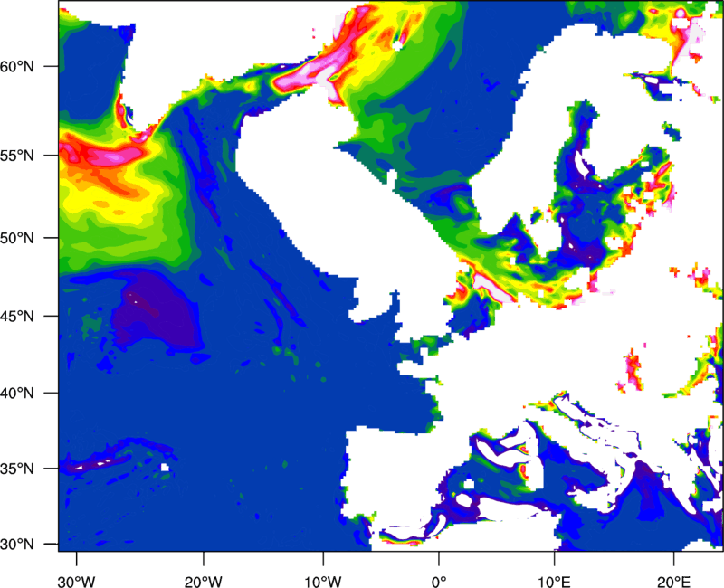
Task: Click the 10°E longitude label
Action: (x=555, y=582)
